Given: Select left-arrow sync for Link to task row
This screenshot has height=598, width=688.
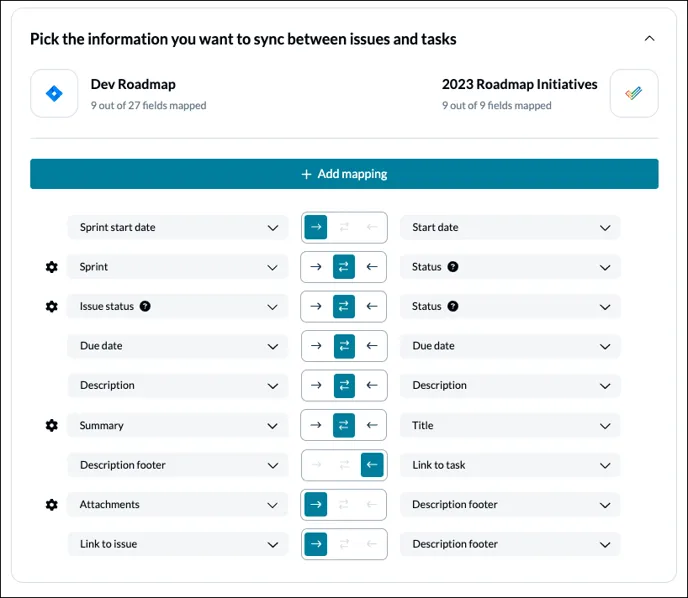Looking at the screenshot, I should (x=372, y=465).
